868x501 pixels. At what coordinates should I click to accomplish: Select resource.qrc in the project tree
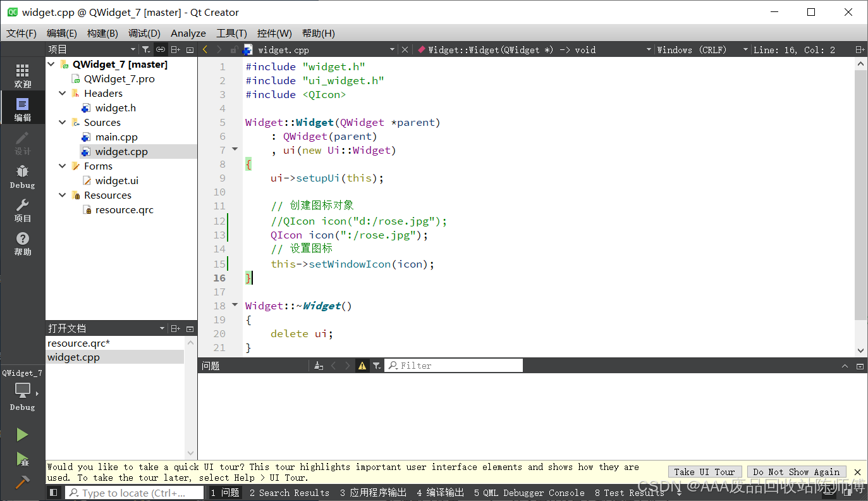pos(125,209)
